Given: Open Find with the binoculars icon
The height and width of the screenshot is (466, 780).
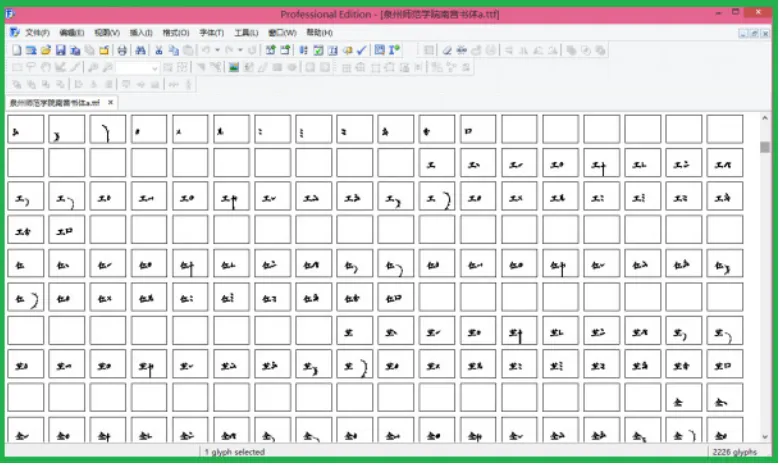Looking at the screenshot, I should point(140,50).
